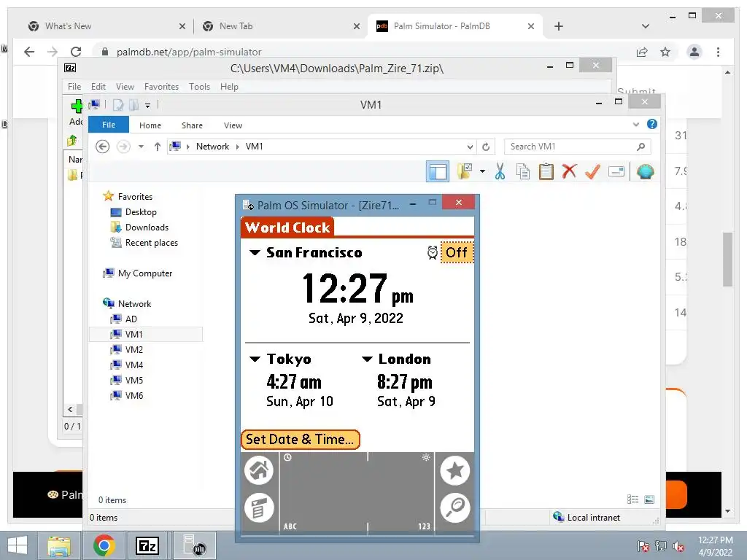Click Network in the VM1 address breadcrumb
This screenshot has height=560, width=747.
(x=212, y=146)
